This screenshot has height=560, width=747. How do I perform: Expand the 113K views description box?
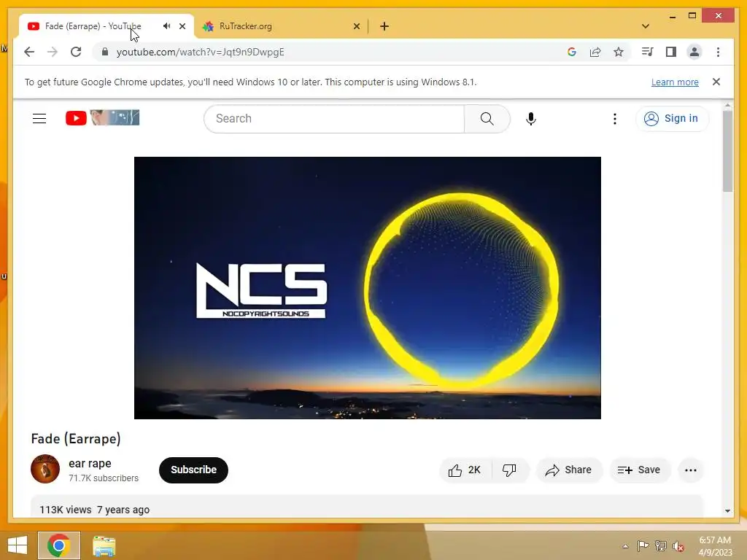[x=367, y=507]
